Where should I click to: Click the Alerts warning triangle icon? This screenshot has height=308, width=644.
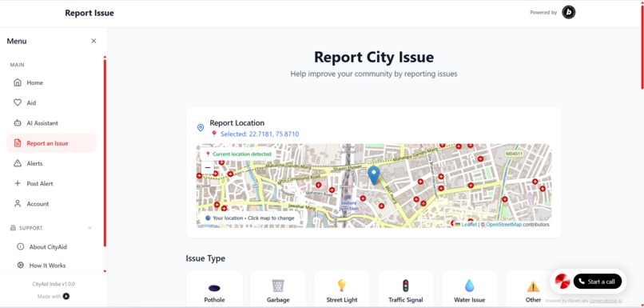(x=18, y=163)
